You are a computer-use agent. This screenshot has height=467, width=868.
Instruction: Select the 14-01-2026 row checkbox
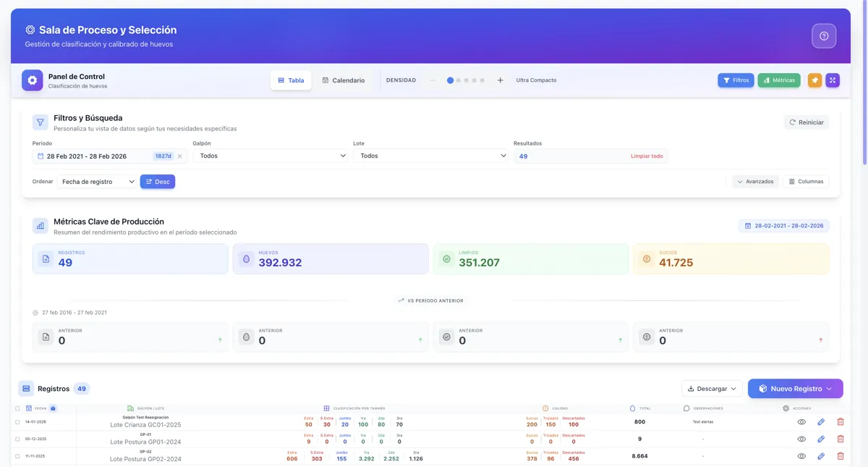point(18,421)
